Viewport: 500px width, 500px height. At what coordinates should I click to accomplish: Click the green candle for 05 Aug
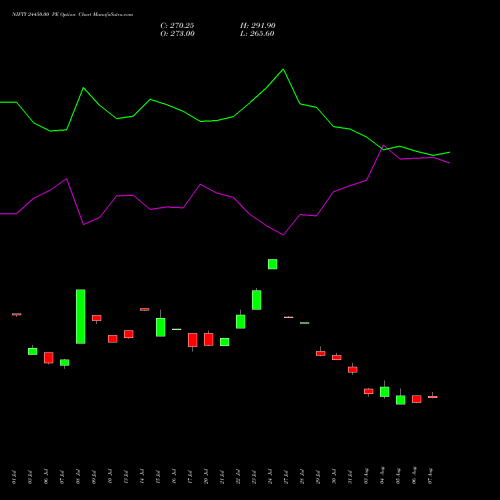(401, 400)
